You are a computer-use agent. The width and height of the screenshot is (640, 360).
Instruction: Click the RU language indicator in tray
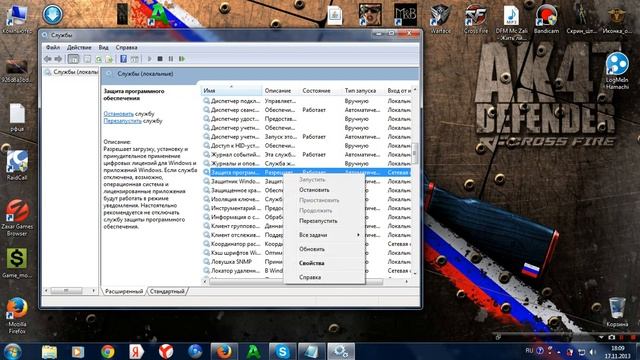tap(529, 351)
